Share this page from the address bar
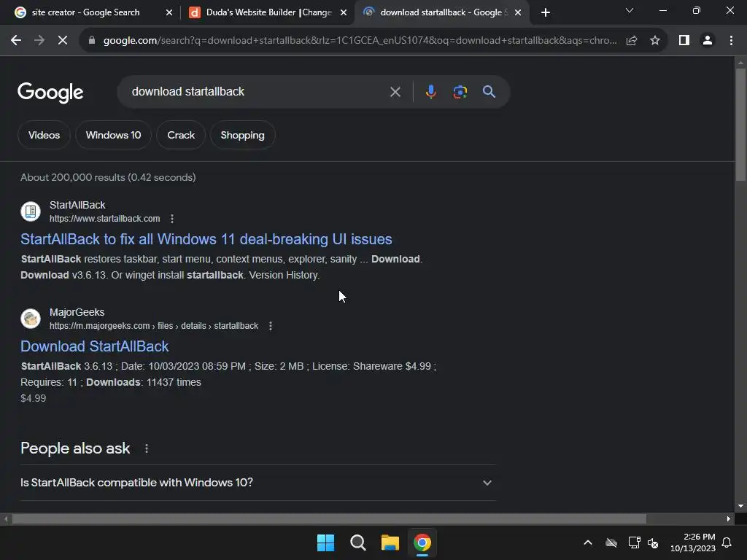The height and width of the screenshot is (560, 747). [632, 41]
